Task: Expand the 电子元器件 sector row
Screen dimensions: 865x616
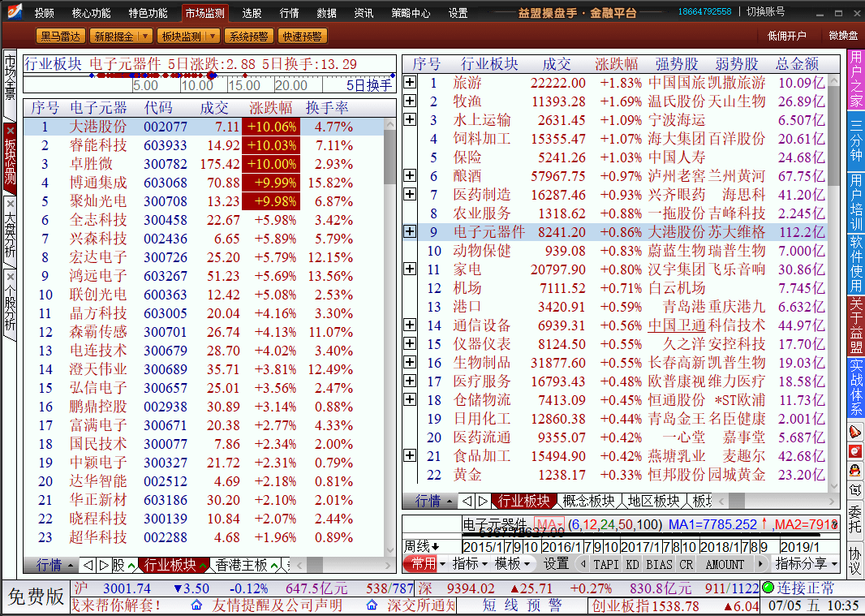Action: click(x=410, y=231)
